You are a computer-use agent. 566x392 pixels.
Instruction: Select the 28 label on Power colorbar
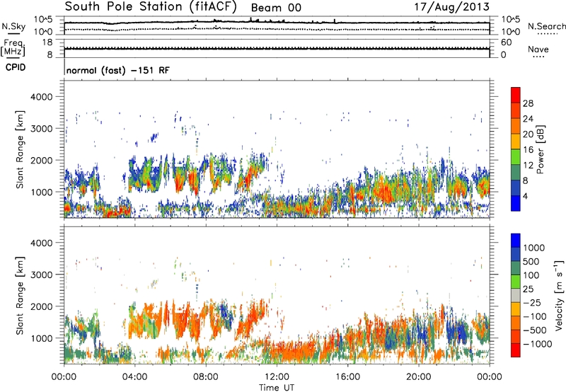point(528,103)
